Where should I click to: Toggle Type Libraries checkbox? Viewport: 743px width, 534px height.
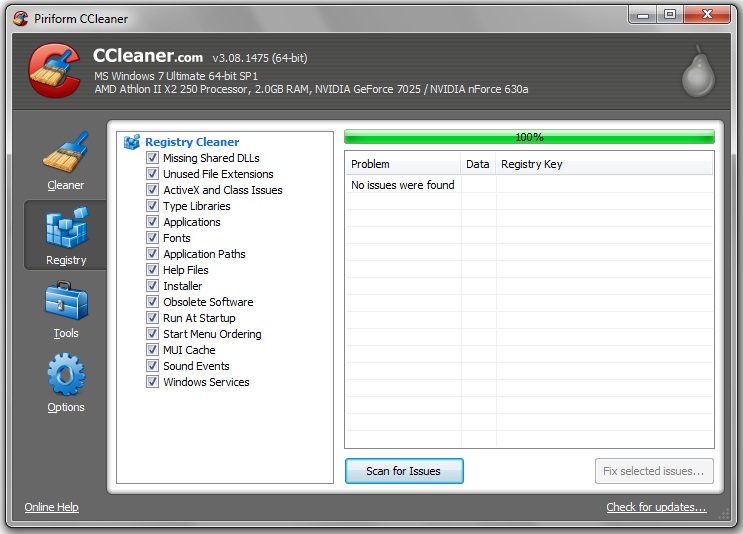[x=152, y=206]
